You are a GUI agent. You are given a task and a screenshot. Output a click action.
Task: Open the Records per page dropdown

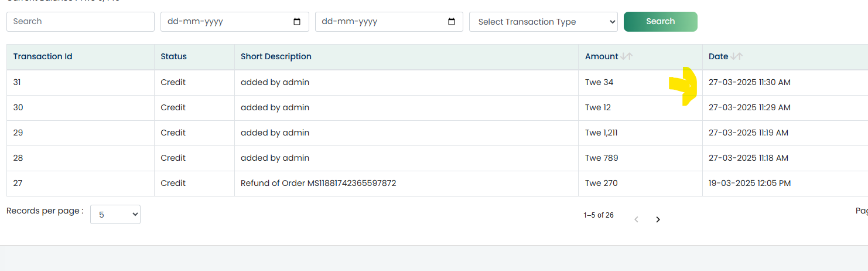point(115,215)
